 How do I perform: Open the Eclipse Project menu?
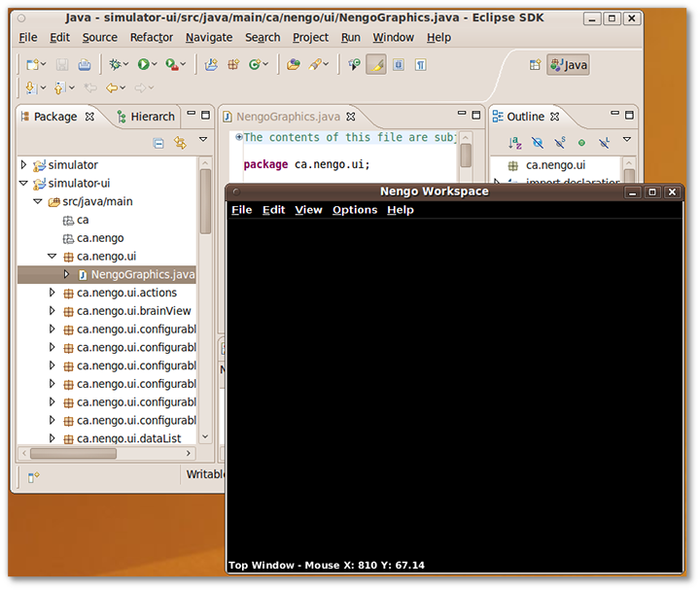tap(310, 38)
